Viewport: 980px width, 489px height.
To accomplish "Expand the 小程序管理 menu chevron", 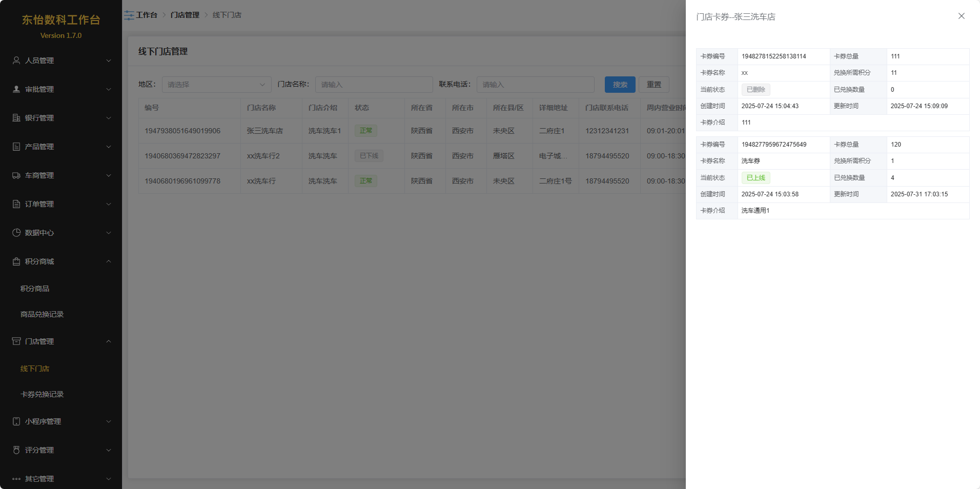I will point(109,421).
